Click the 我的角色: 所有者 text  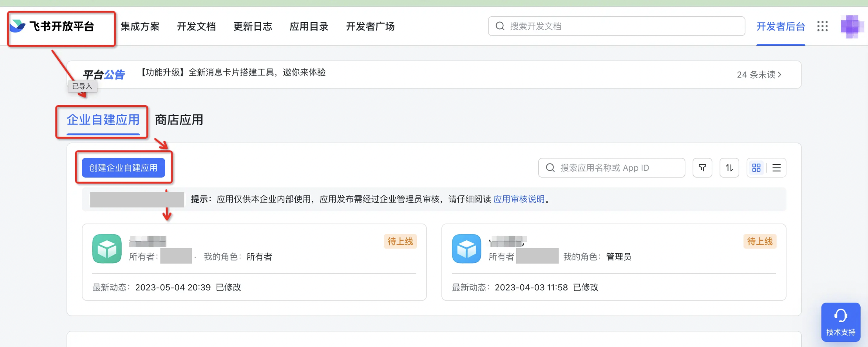tap(238, 257)
